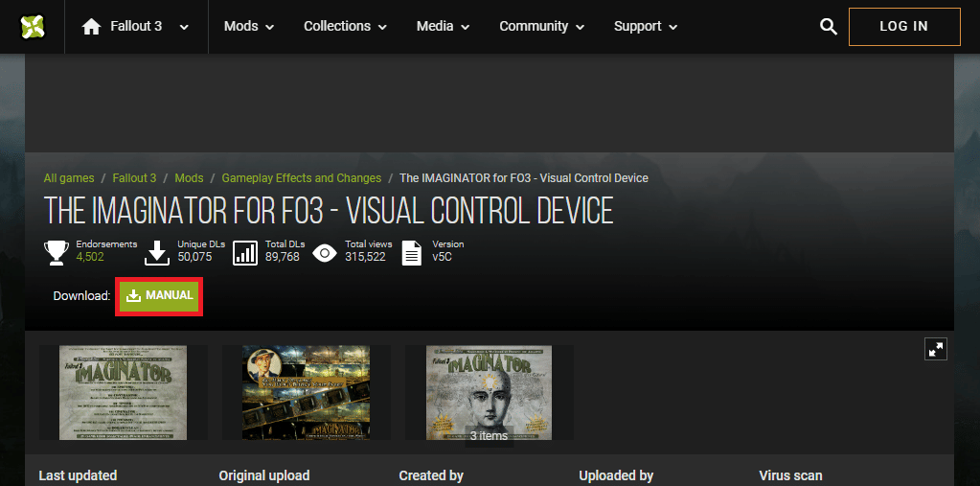The width and height of the screenshot is (980, 486).
Task: Click the Version document icon
Action: 411,253
